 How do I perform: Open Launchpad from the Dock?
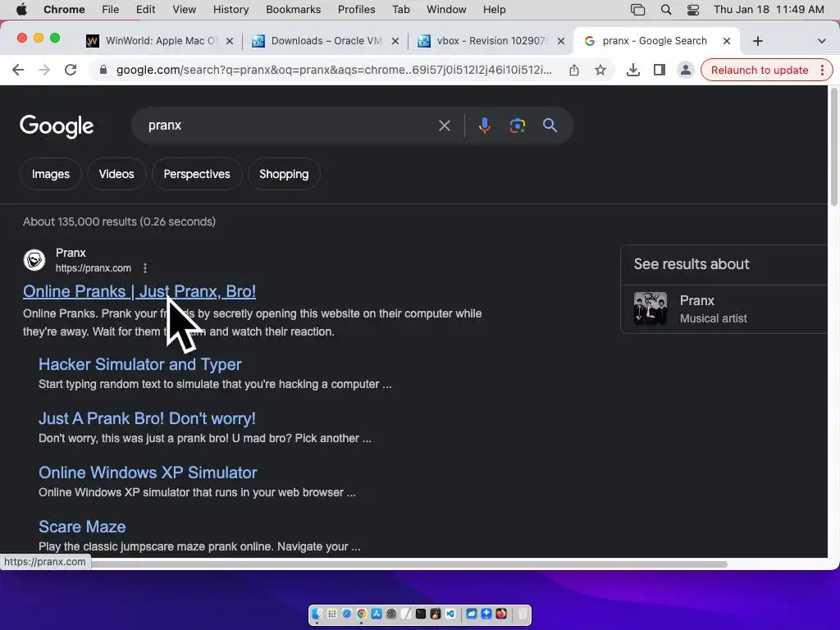point(332,614)
